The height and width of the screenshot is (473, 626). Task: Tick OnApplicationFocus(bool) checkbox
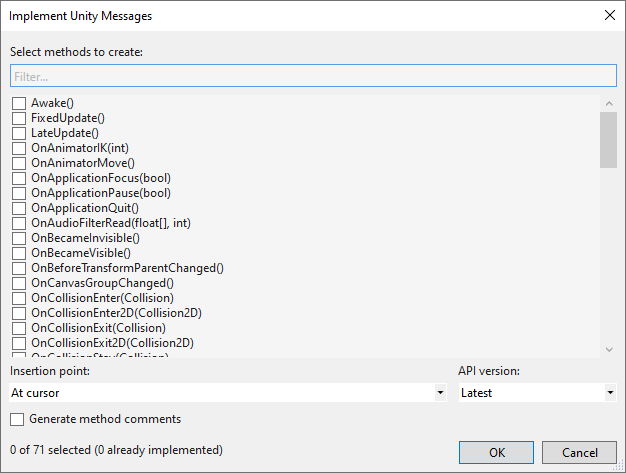click(x=19, y=178)
